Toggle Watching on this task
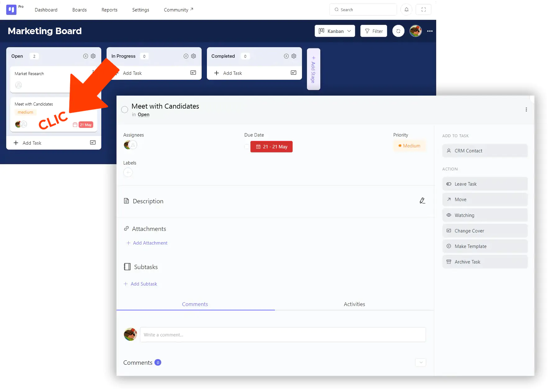This screenshot has width=553, height=392. [x=485, y=215]
